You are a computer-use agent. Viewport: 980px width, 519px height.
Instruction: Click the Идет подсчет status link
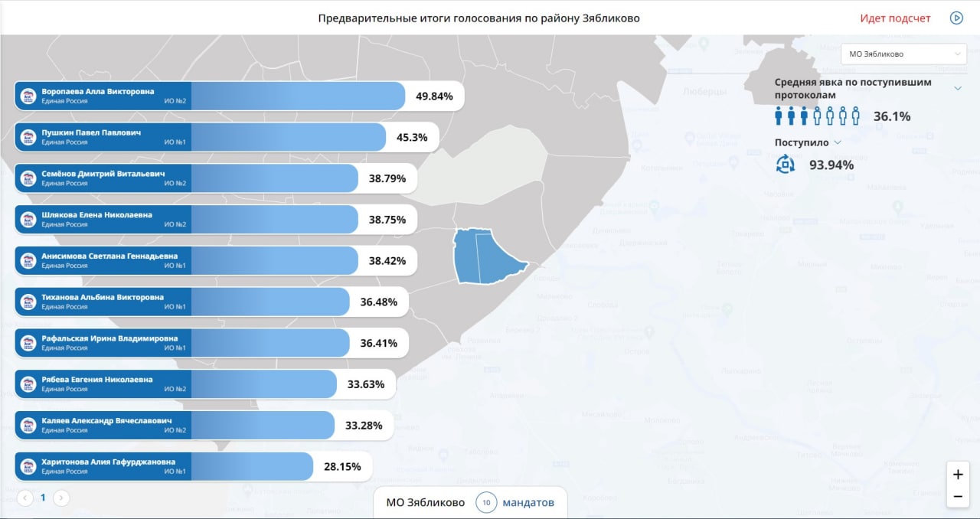click(x=895, y=18)
